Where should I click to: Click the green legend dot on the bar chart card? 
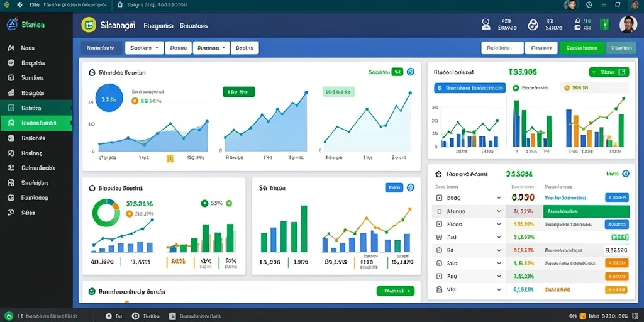[x=516, y=88]
